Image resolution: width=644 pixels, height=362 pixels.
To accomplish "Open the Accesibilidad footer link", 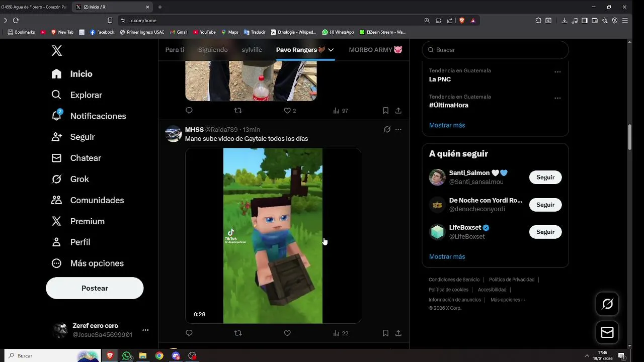I will point(492,290).
